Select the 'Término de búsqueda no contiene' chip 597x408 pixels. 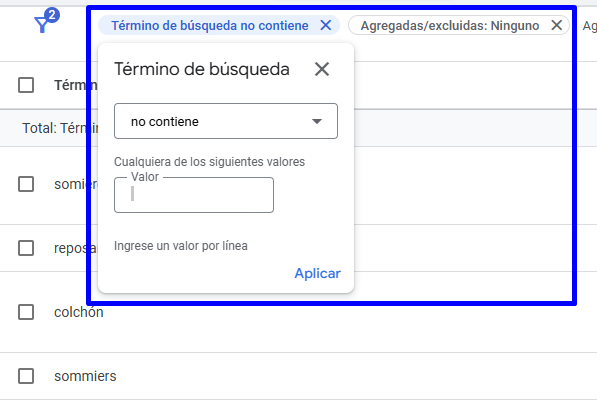coord(210,26)
